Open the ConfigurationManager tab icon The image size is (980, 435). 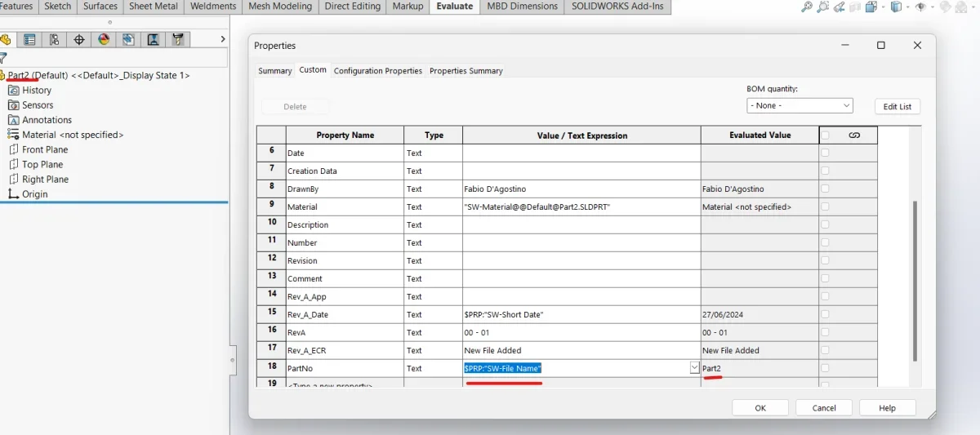pyautogui.click(x=55, y=39)
